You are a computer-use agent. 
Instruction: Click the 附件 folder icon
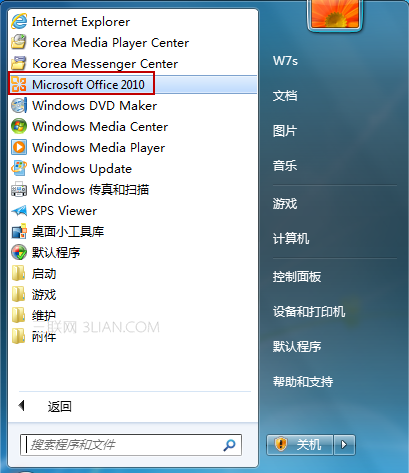point(19,336)
